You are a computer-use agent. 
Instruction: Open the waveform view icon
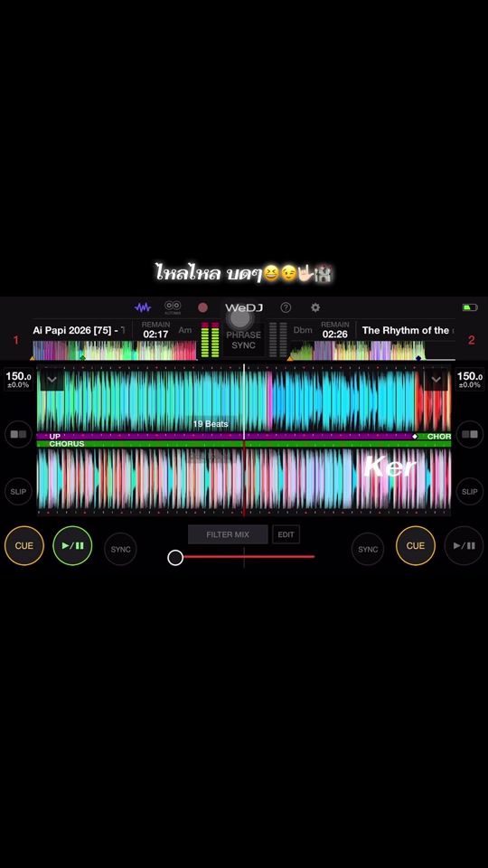coord(143,307)
